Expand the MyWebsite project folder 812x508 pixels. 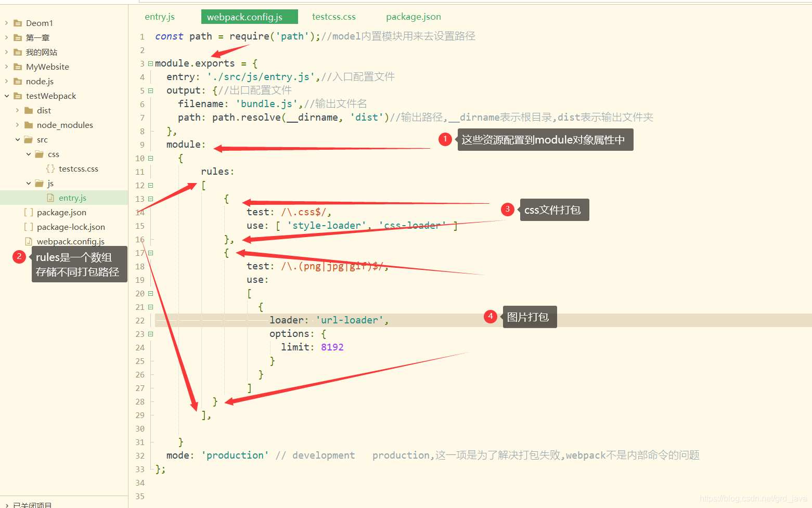pyautogui.click(x=6, y=67)
